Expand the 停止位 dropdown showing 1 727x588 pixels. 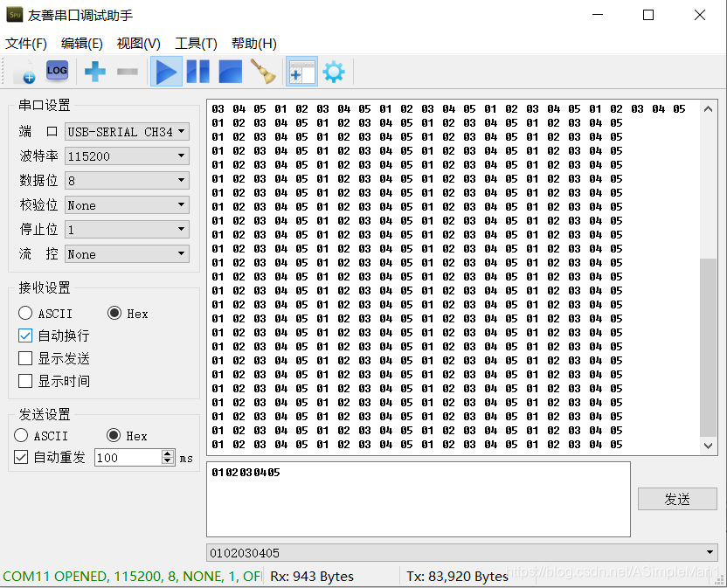pyautogui.click(x=127, y=230)
